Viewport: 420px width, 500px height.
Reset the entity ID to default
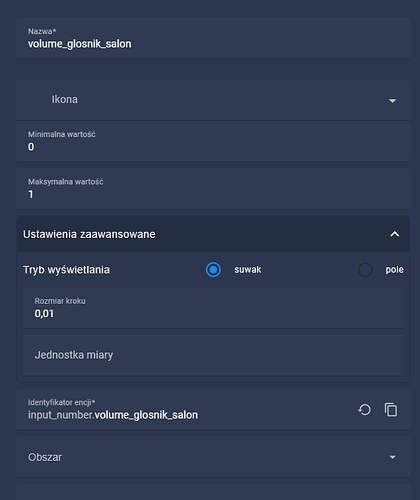pos(364,410)
